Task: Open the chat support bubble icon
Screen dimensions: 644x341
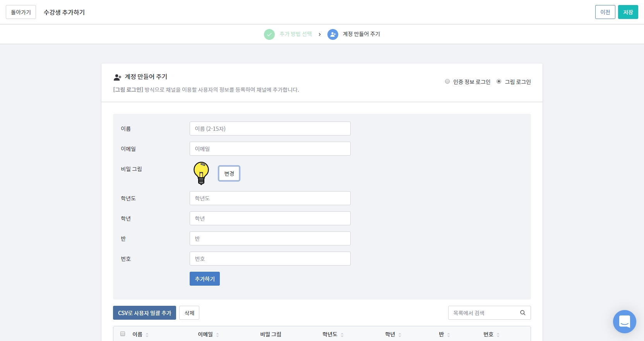Action: coord(624,321)
